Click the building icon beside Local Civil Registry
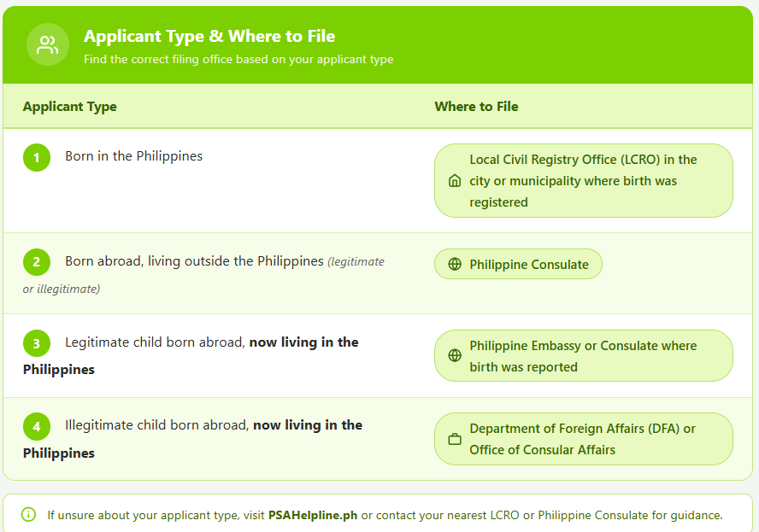The image size is (759, 532). pos(455,180)
